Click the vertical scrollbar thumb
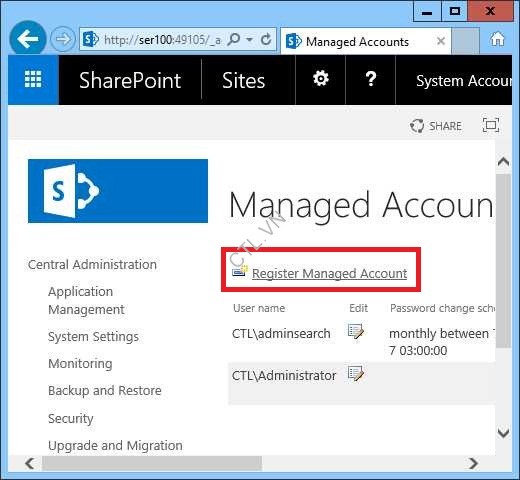 (503, 261)
